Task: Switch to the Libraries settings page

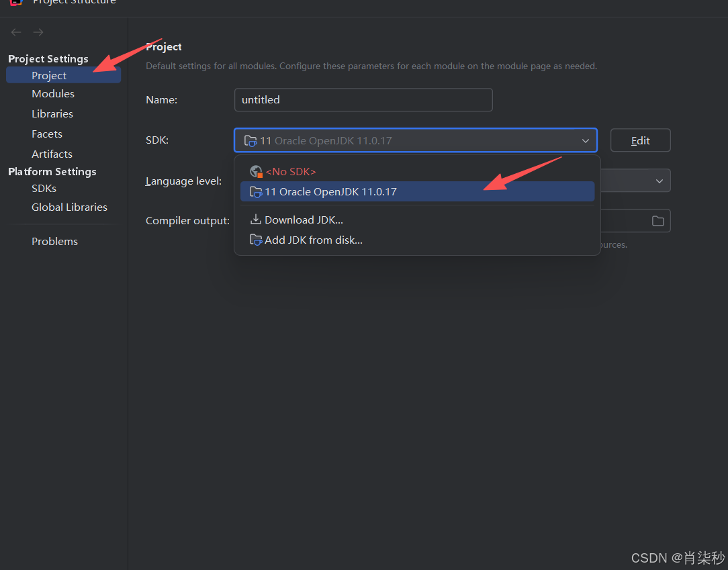Action: click(52, 113)
